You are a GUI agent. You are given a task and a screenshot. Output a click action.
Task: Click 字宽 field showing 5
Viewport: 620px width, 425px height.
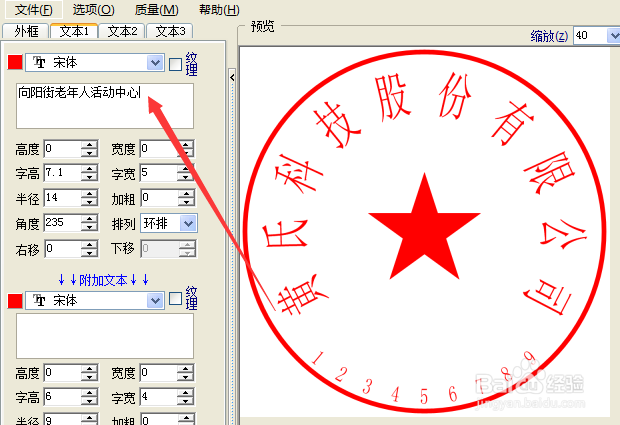tap(159, 173)
